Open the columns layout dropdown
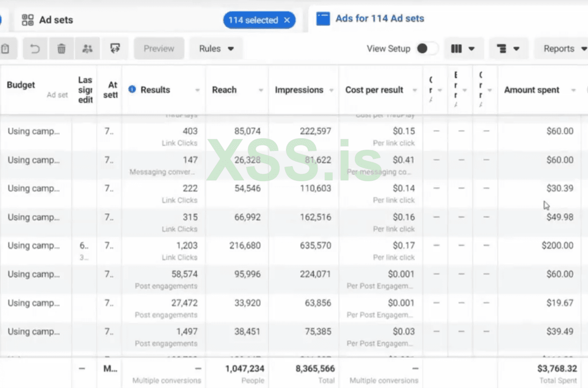 463,49
